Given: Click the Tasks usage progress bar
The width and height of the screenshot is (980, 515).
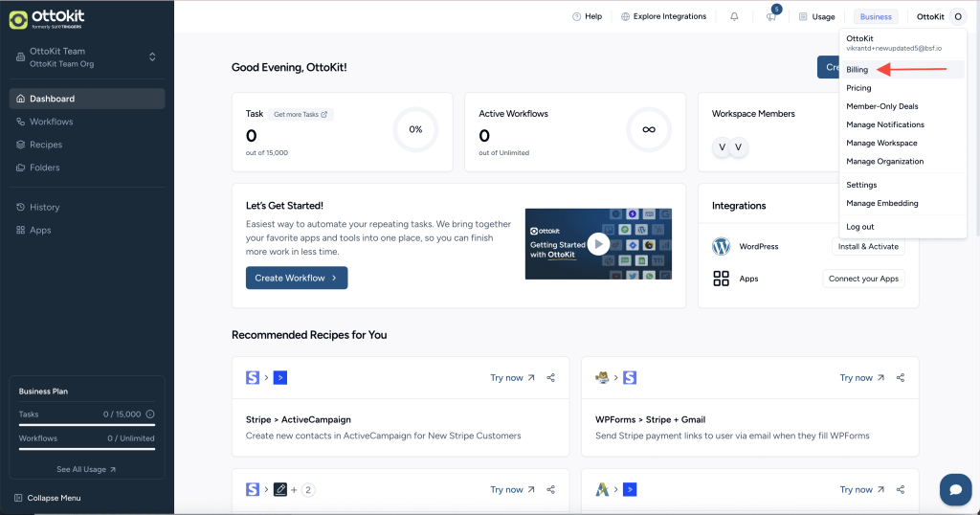Looking at the screenshot, I should (87, 425).
